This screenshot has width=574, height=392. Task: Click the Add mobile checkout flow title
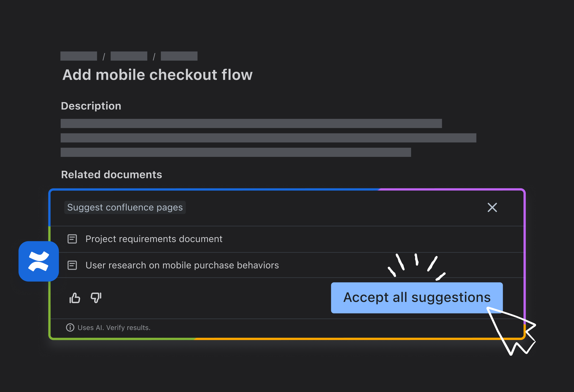(x=157, y=75)
